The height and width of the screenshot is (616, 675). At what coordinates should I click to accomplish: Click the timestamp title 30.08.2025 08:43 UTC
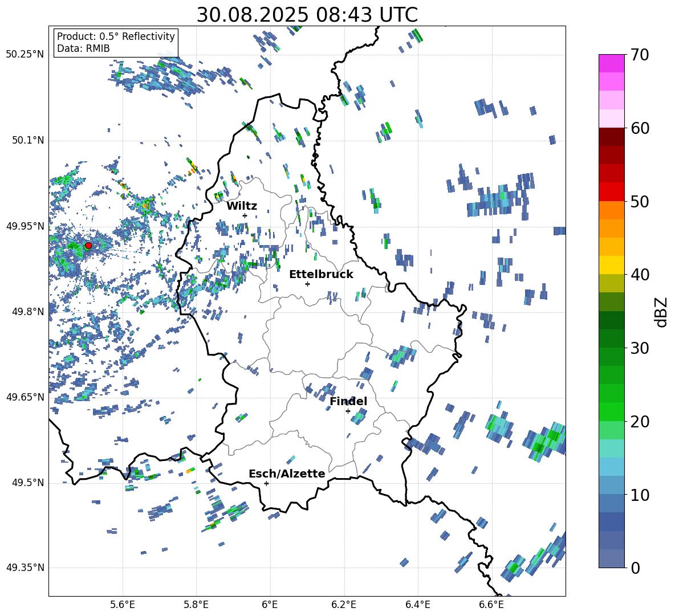307,15
